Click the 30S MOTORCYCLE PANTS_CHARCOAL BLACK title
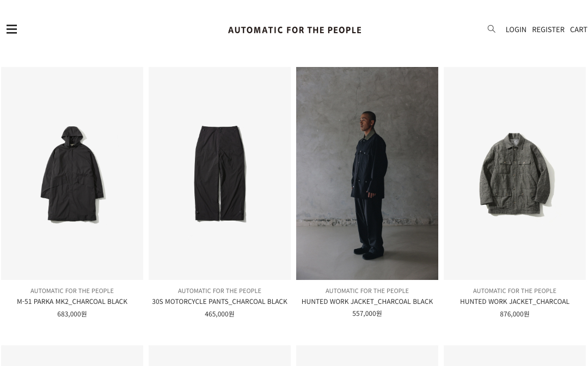Screen dimensions: 588x366 (x=219, y=301)
